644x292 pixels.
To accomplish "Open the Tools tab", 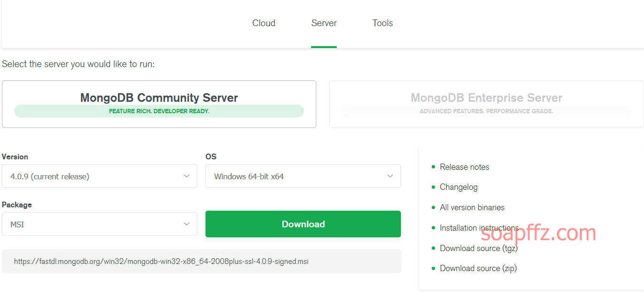I will [x=382, y=23].
